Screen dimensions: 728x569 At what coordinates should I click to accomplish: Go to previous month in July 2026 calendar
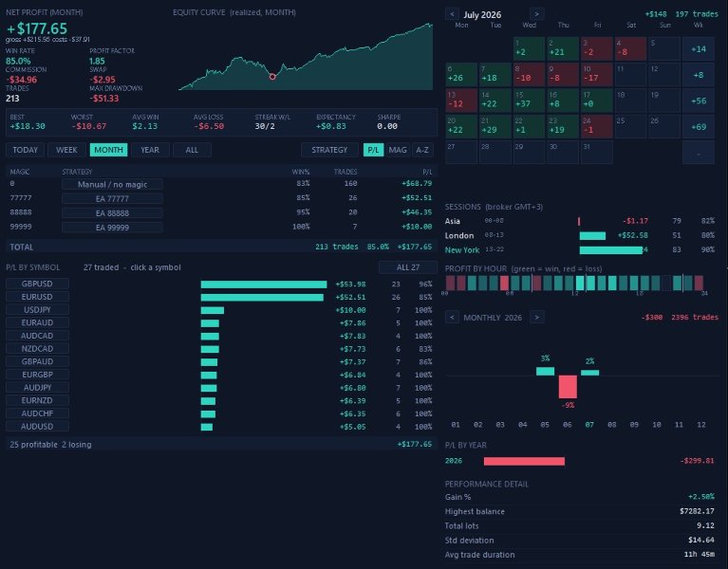(452, 14)
